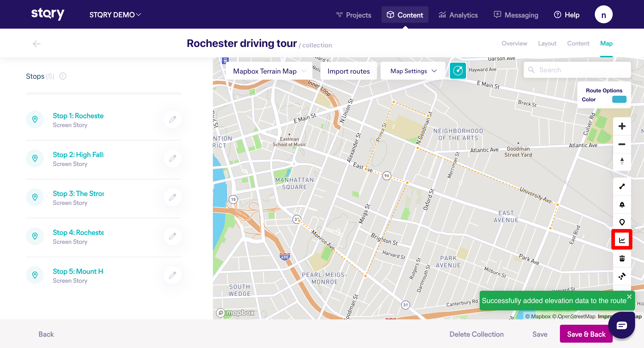Edit Stop 1 with pencil icon
This screenshot has width=644, height=348.
point(172,119)
